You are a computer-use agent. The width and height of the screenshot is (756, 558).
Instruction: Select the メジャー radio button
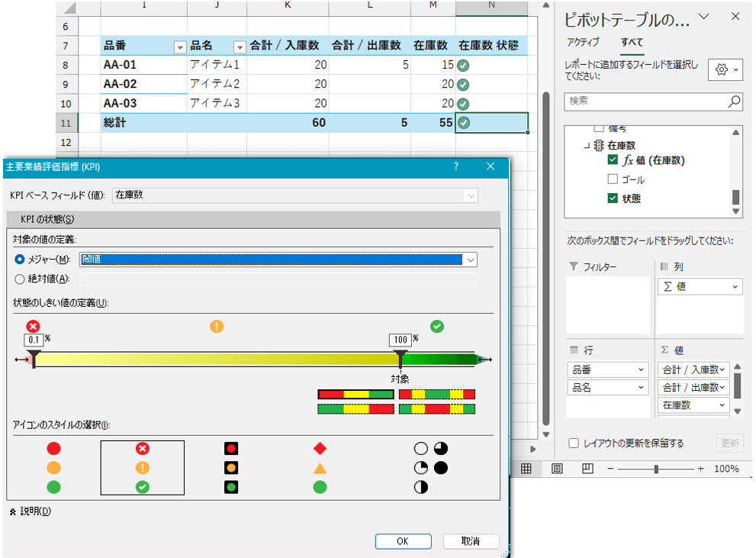click(20, 260)
